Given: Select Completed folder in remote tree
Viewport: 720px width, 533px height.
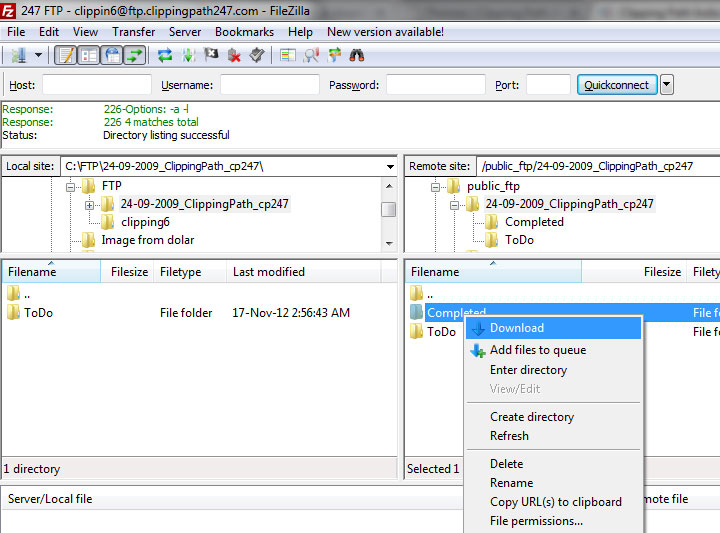Looking at the screenshot, I should (534, 222).
